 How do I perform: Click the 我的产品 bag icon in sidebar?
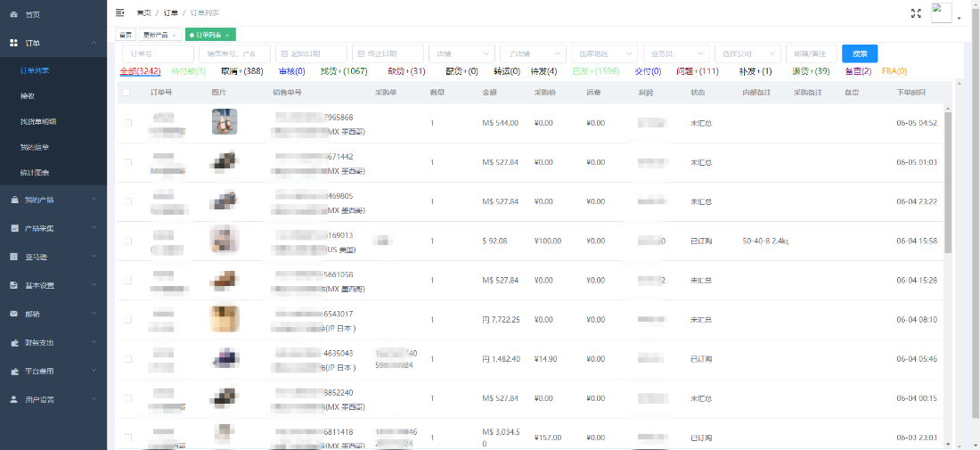point(13,200)
